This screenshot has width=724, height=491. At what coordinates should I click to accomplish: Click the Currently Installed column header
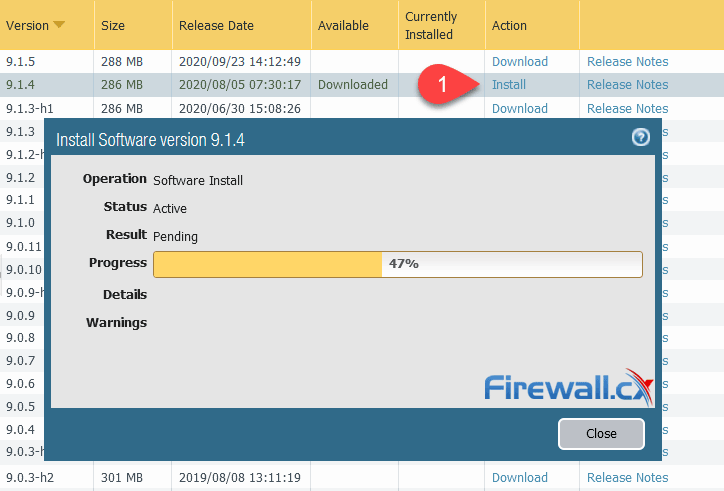(431, 25)
